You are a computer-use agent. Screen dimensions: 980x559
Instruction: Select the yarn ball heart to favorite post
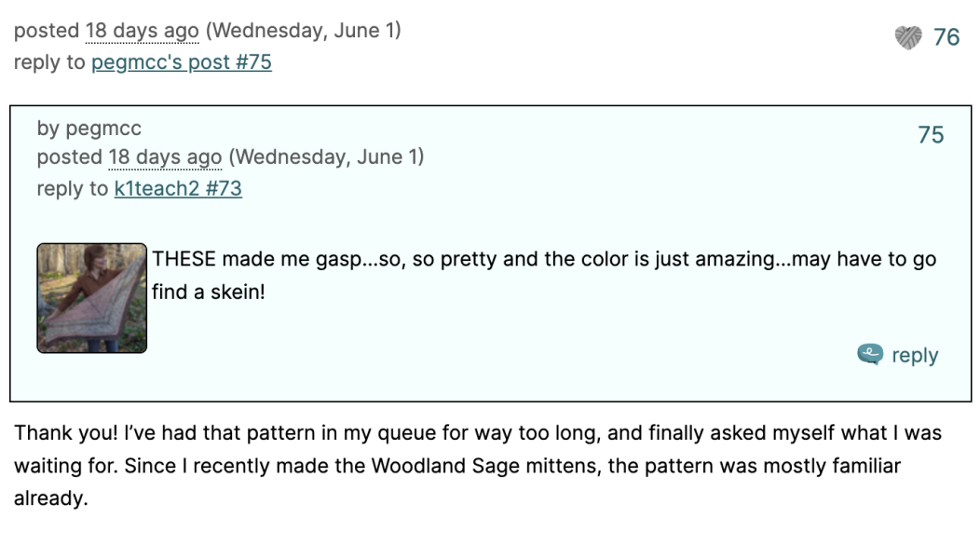(x=906, y=37)
